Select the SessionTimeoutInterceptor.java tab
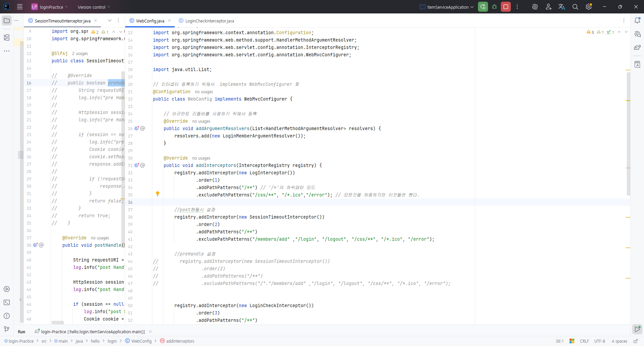This screenshot has height=346, width=644. 62,21
